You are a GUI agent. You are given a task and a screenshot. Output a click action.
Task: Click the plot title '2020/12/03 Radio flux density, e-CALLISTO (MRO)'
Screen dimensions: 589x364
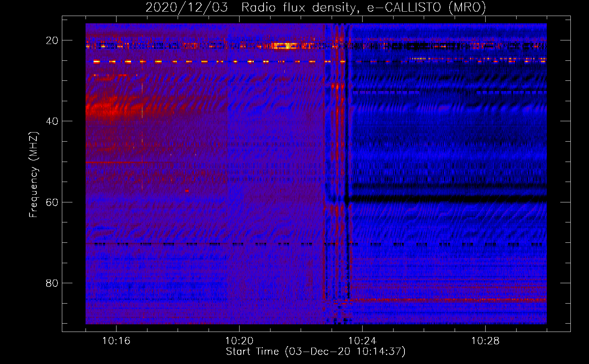coord(316,7)
